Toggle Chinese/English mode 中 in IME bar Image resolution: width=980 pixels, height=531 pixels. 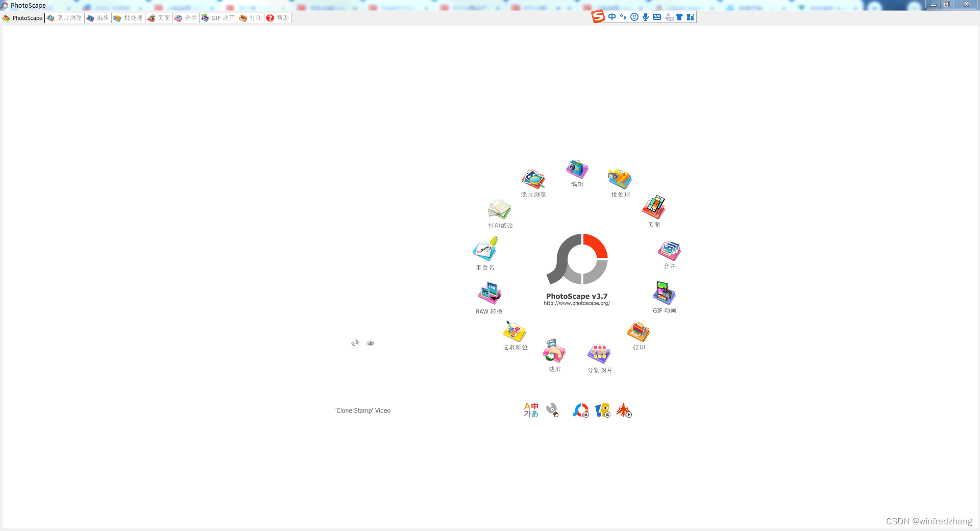612,17
